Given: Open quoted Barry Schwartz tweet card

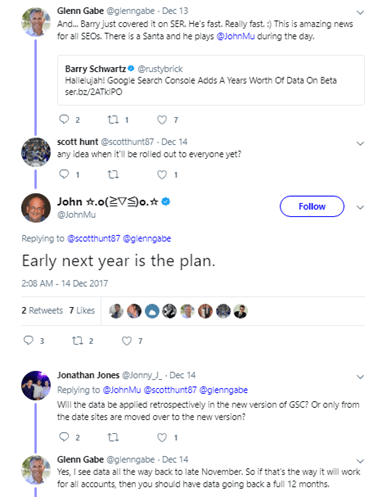Looking at the screenshot, I should coord(211,80).
